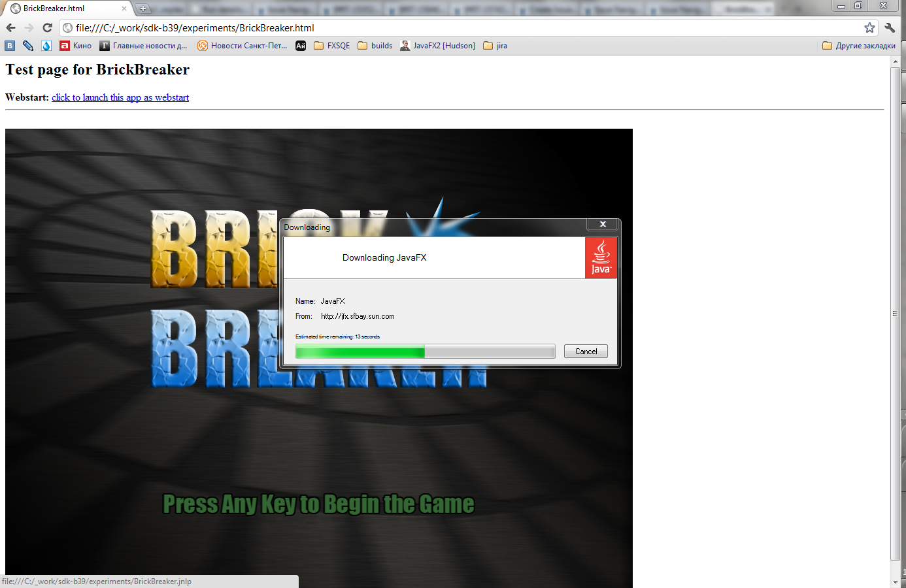Open the VK bookmark icon
The width and height of the screenshot is (906, 588).
(x=10, y=46)
